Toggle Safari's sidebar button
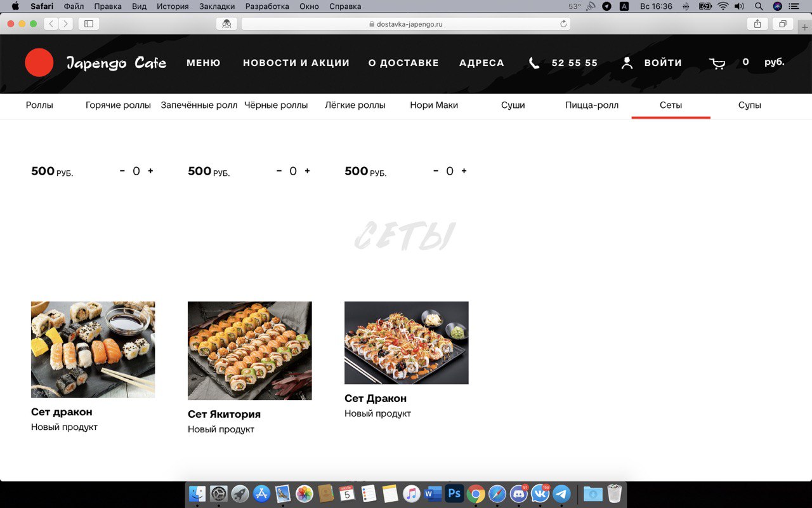The width and height of the screenshot is (812, 508). tap(88, 23)
